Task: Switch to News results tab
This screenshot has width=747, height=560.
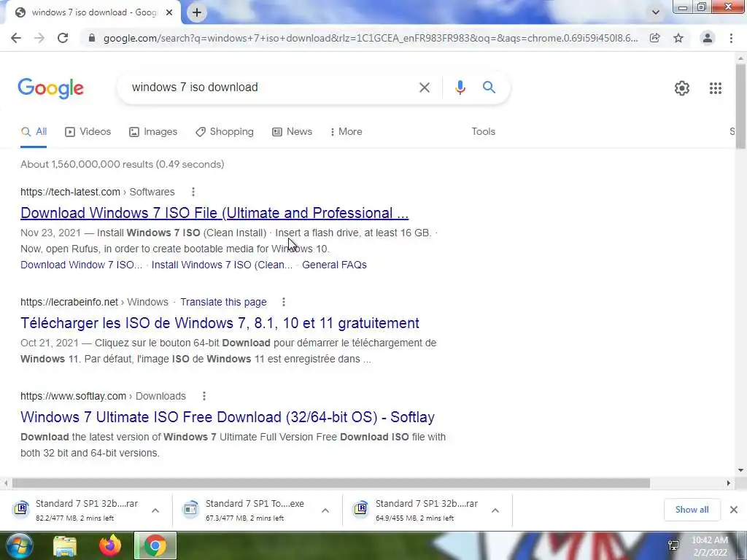Action: pyautogui.click(x=292, y=132)
